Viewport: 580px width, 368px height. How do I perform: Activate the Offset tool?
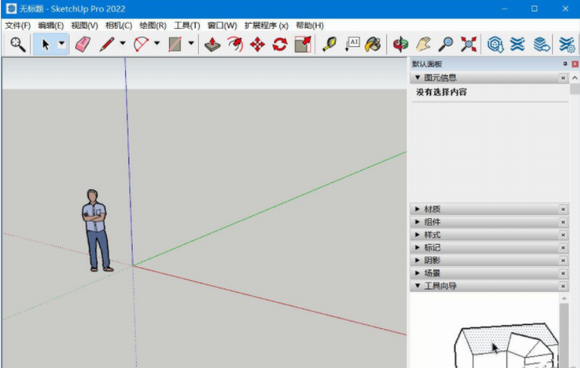[235, 44]
